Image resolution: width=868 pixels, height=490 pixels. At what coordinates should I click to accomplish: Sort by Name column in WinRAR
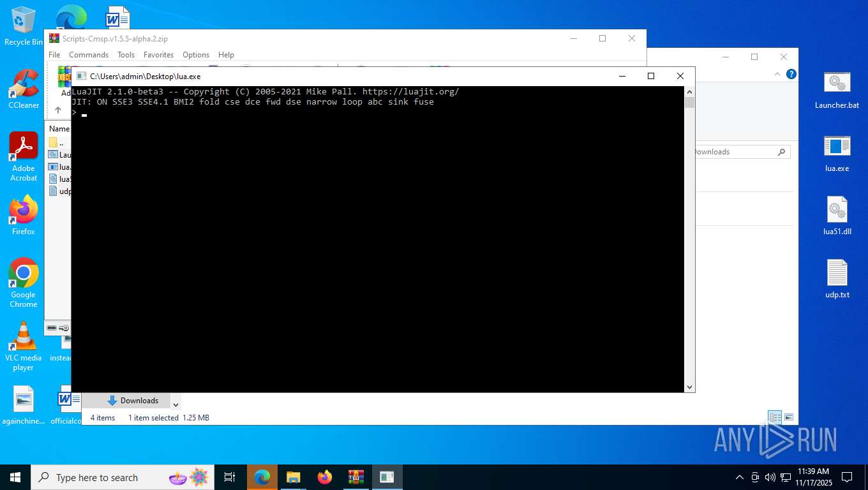click(x=59, y=129)
